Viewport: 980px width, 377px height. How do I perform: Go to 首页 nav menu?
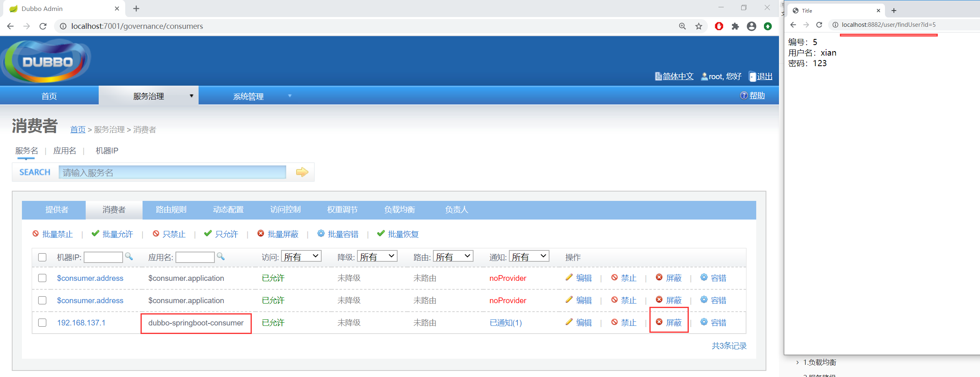(49, 96)
